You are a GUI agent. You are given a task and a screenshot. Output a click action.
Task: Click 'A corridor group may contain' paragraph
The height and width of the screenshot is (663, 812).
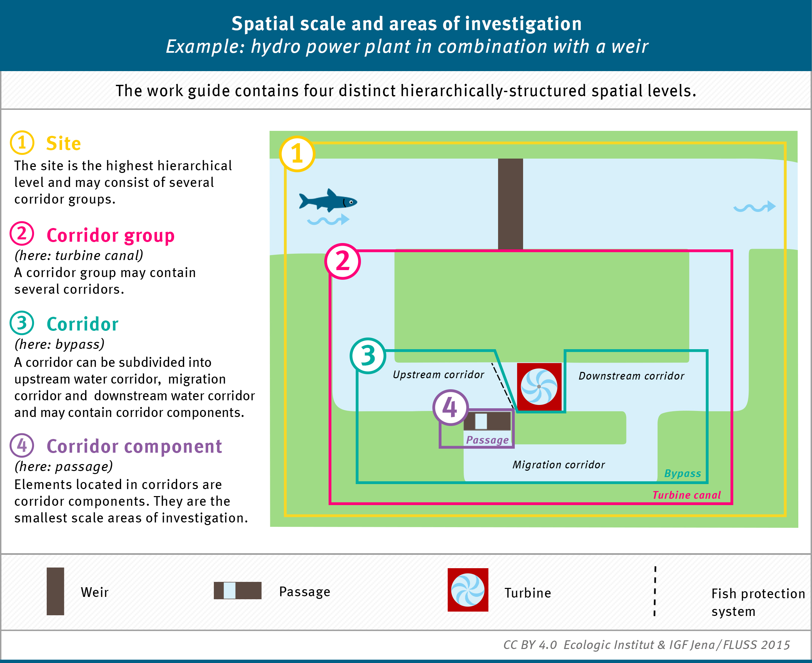105,281
